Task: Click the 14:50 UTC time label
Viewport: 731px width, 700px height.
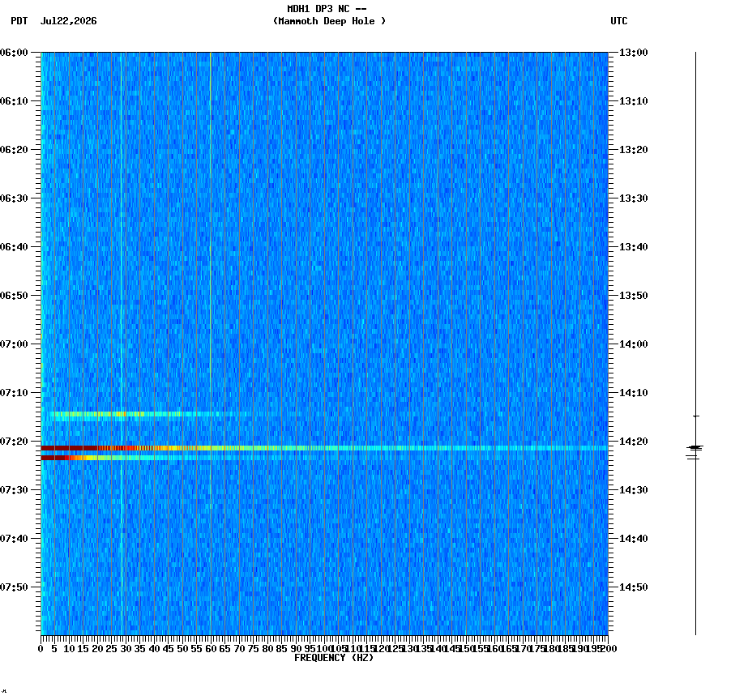Action: pos(634,587)
